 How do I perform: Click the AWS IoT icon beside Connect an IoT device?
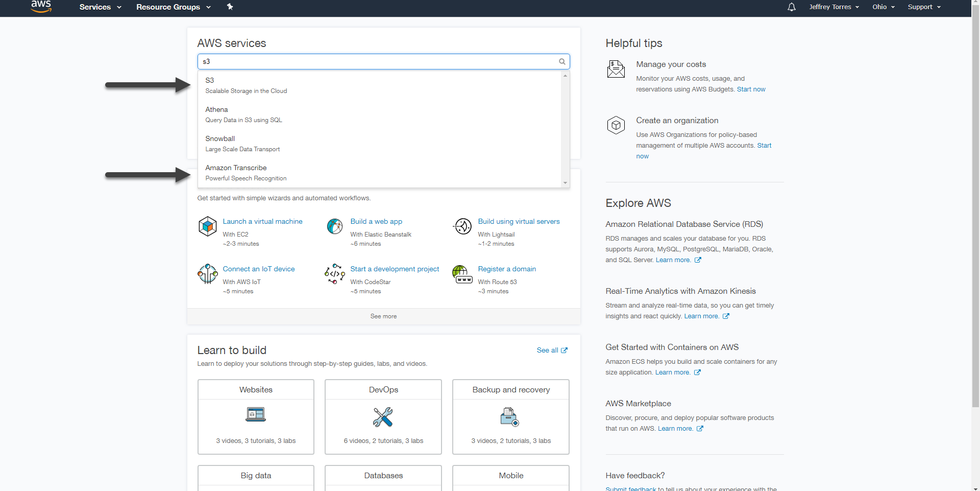208,274
